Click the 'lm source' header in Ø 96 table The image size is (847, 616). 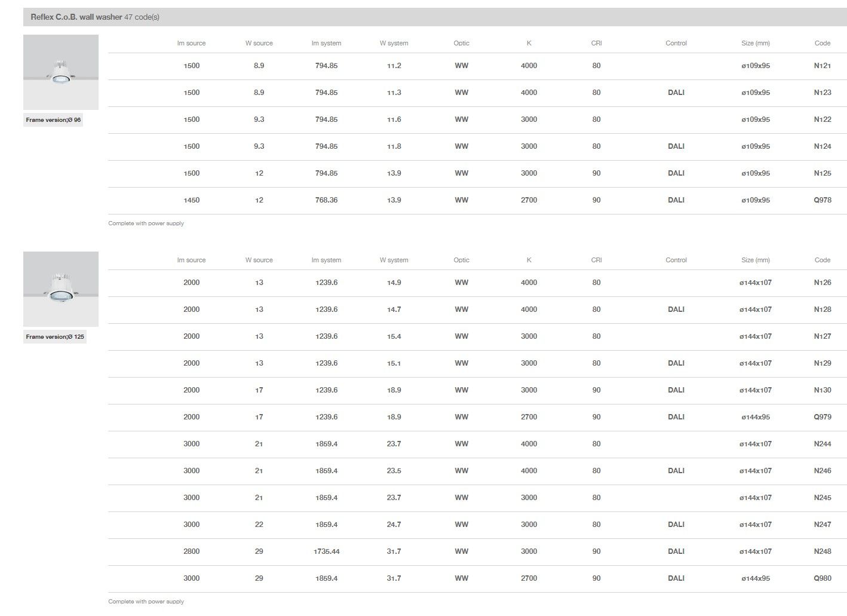pos(191,43)
